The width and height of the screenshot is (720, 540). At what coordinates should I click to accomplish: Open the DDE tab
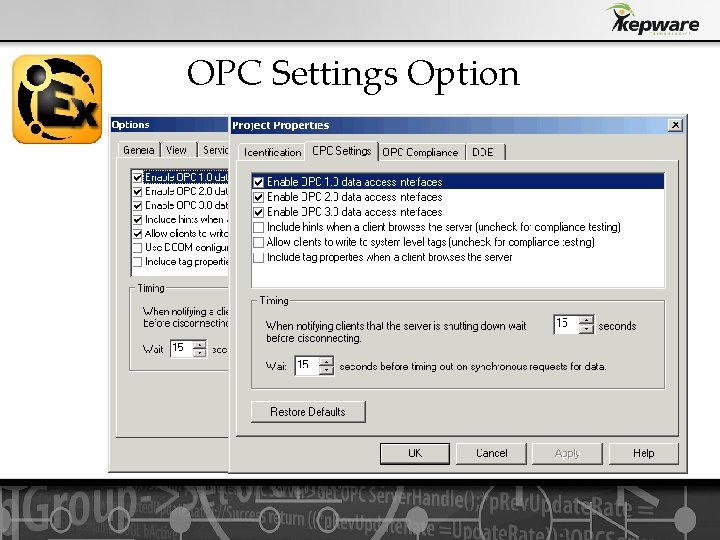click(485, 152)
